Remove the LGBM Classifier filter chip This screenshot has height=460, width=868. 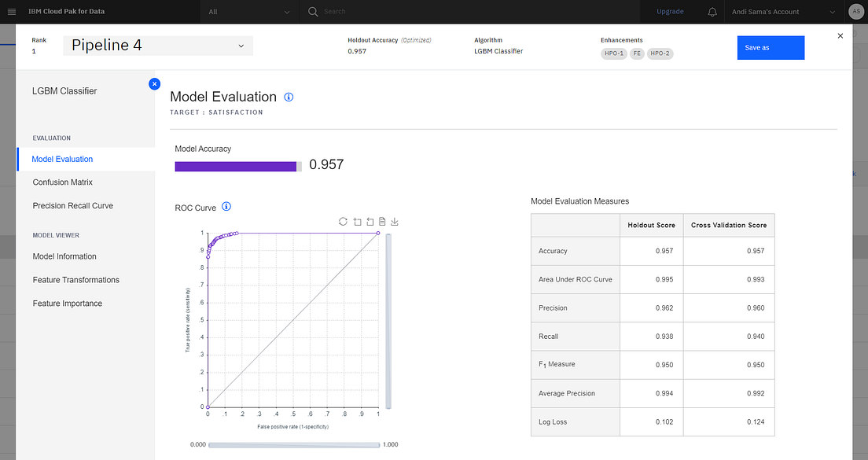[x=154, y=83]
